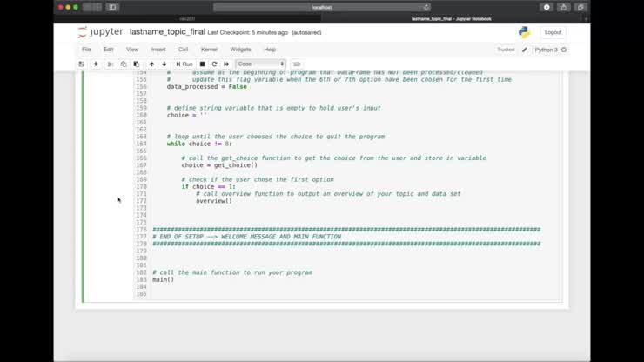Screen dimensions: 644x362
Task: Click the Safari address bar showing localhost
Action: (322, 7)
